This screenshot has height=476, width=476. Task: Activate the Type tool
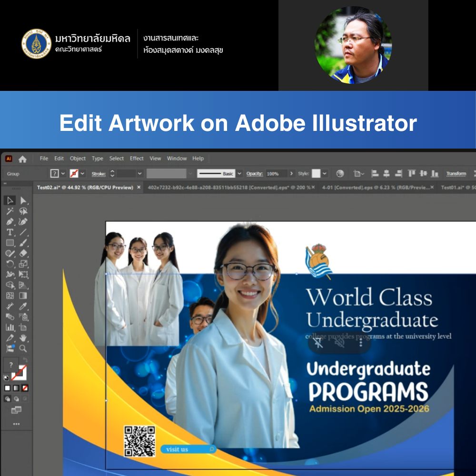coord(10,232)
